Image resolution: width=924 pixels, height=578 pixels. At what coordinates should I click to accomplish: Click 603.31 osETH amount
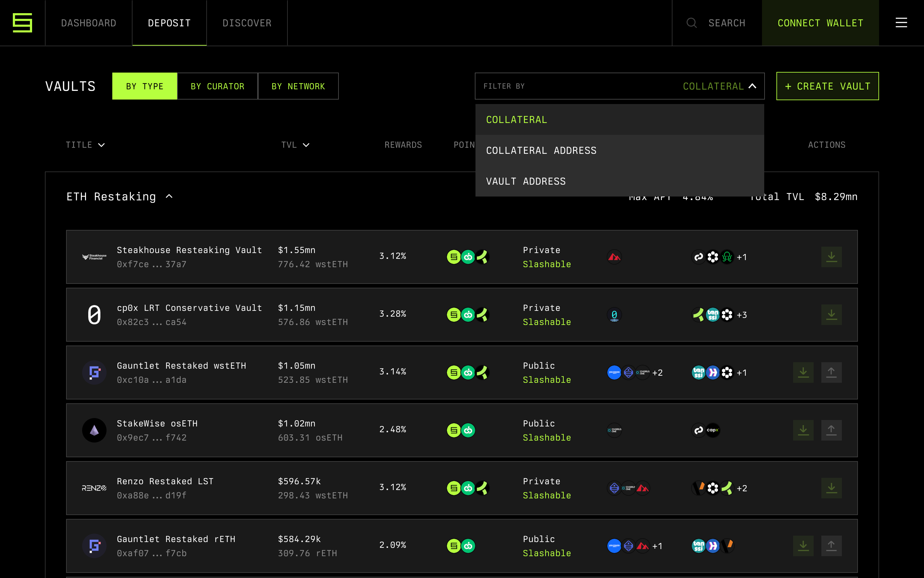coord(310,437)
